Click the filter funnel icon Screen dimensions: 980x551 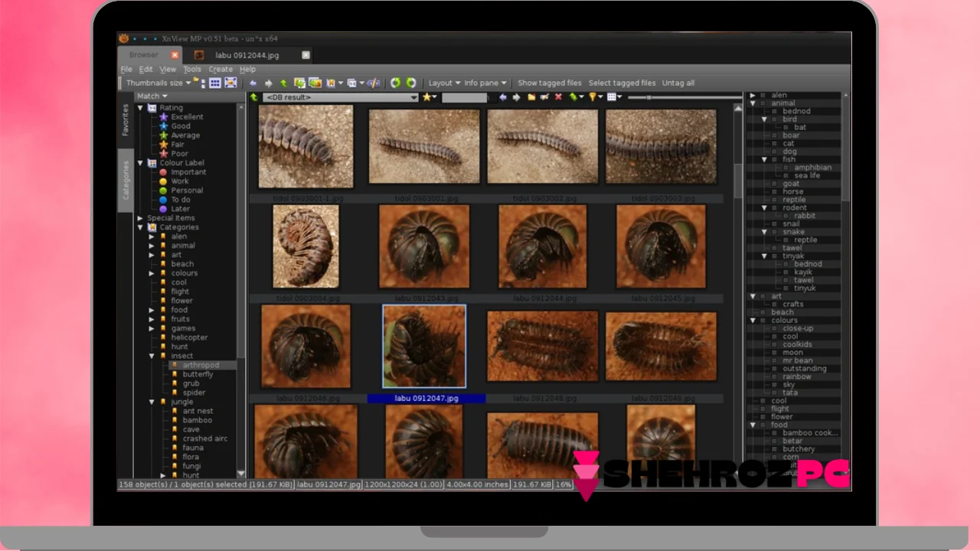pyautogui.click(x=593, y=97)
